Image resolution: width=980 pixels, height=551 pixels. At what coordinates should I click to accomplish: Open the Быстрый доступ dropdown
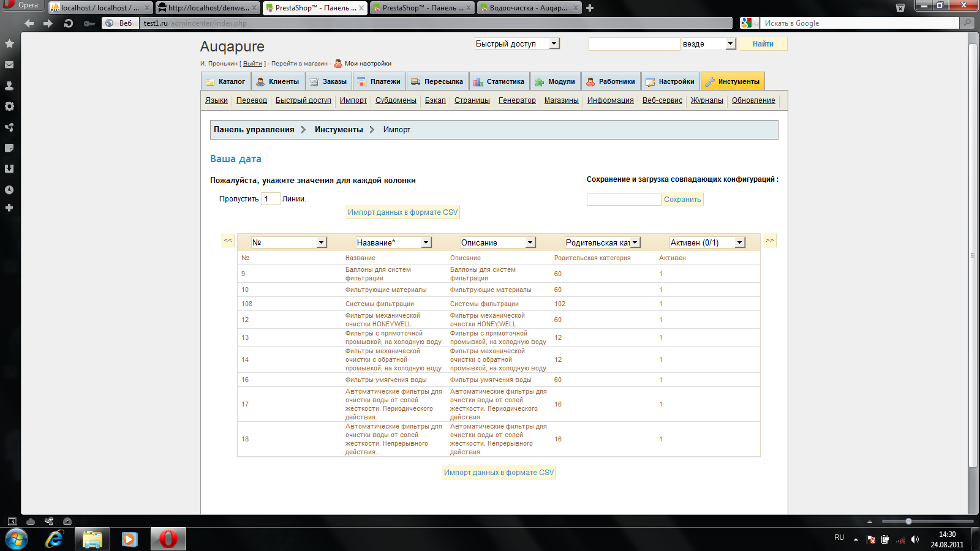pos(518,44)
